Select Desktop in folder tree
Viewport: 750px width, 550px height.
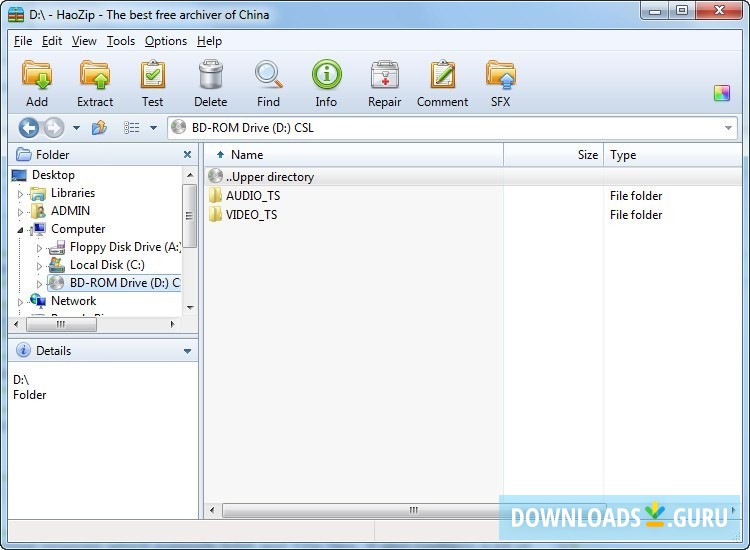(53, 175)
